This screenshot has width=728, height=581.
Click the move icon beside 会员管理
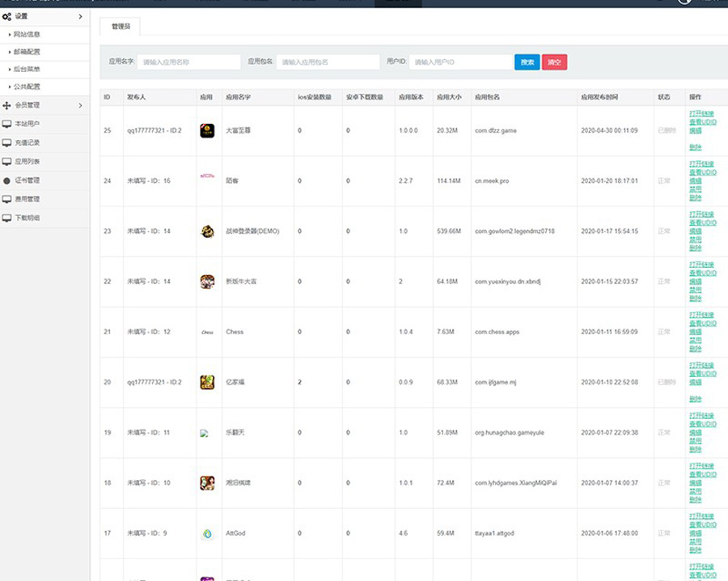7,105
